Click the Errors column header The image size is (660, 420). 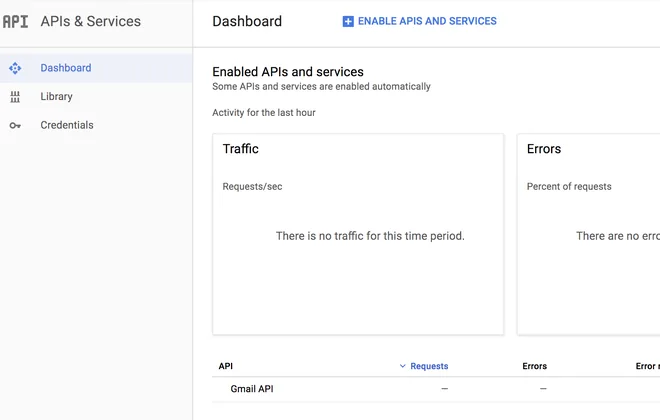tap(535, 366)
